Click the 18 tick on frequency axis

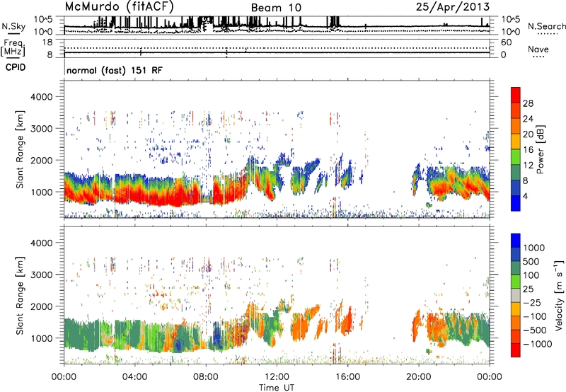click(47, 42)
